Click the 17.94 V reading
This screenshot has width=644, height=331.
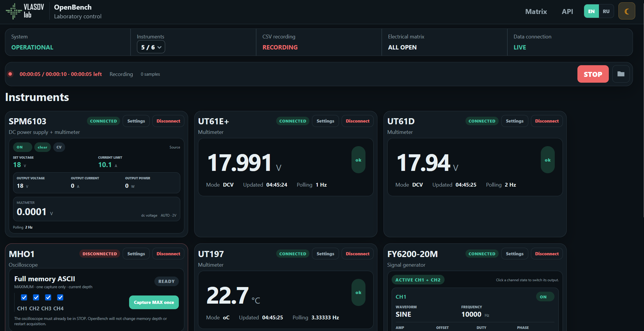tap(427, 162)
